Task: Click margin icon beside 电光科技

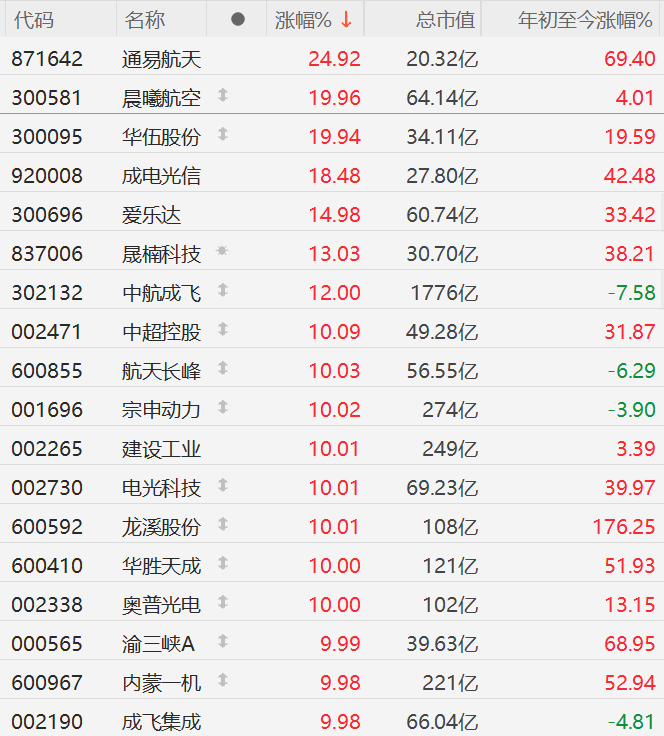Action: tap(223, 485)
